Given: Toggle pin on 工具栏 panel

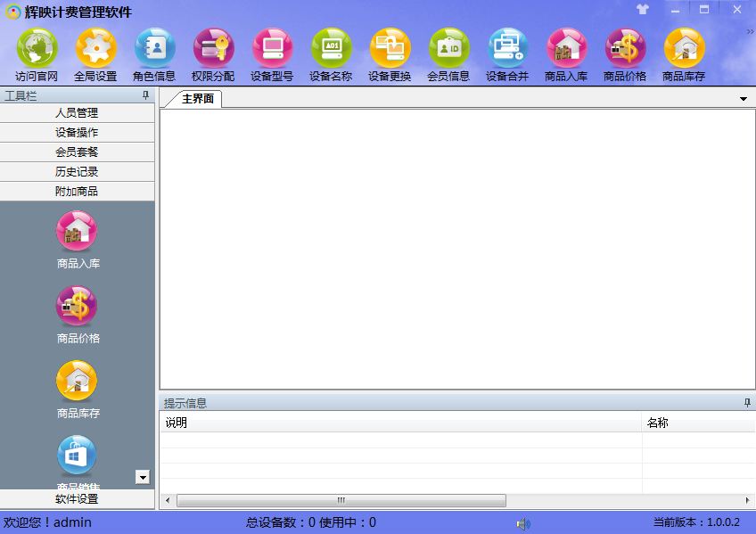Looking at the screenshot, I should point(145,95).
